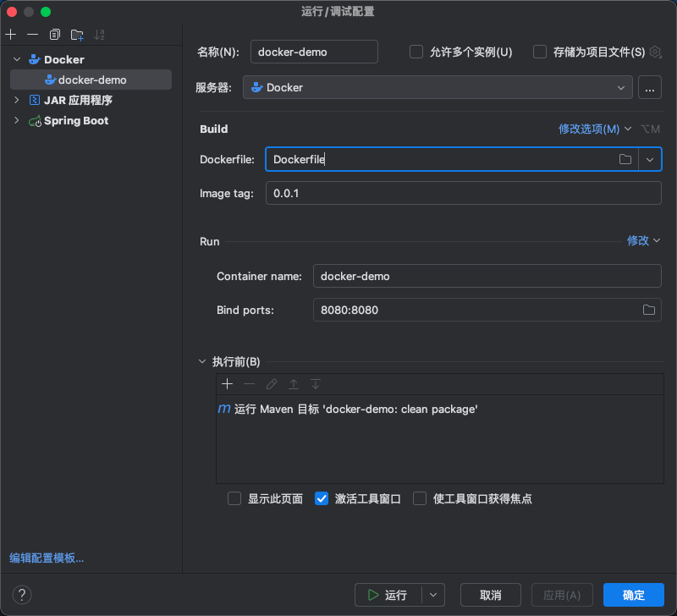Check the 显示此页面 checkbox
Image resolution: width=677 pixels, height=616 pixels.
pyautogui.click(x=234, y=498)
